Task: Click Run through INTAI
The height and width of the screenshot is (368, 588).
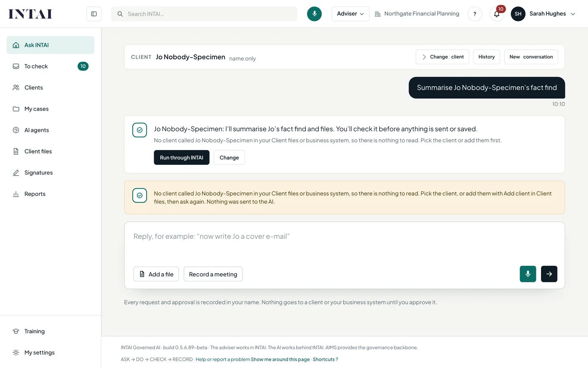Action: pyautogui.click(x=181, y=158)
